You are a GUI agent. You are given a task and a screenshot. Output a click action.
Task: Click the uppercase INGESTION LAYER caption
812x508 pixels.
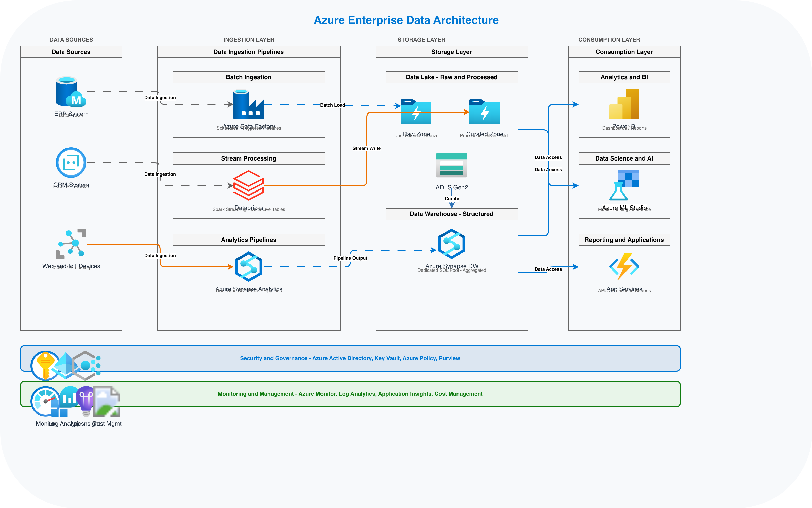click(x=249, y=40)
